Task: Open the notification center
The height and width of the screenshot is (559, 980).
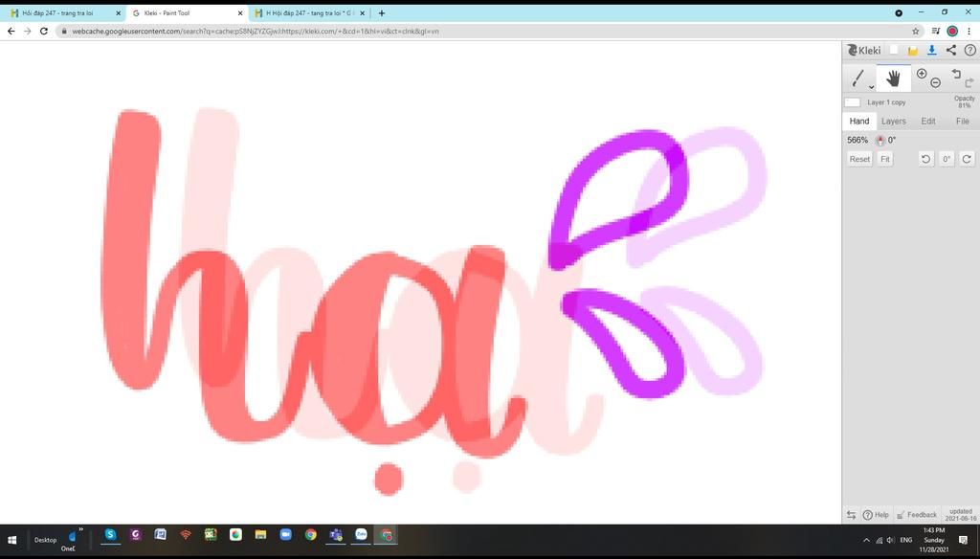Action: (x=963, y=540)
